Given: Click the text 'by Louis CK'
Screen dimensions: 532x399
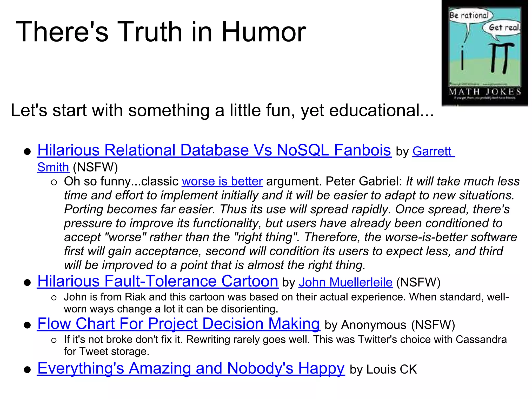Looking at the screenshot, I should coord(383,370).
